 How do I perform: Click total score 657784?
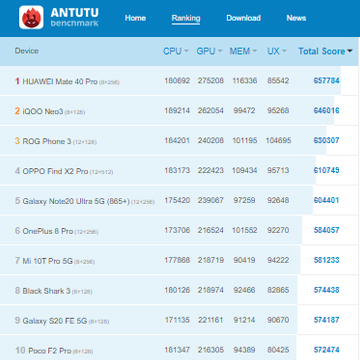coord(326,81)
